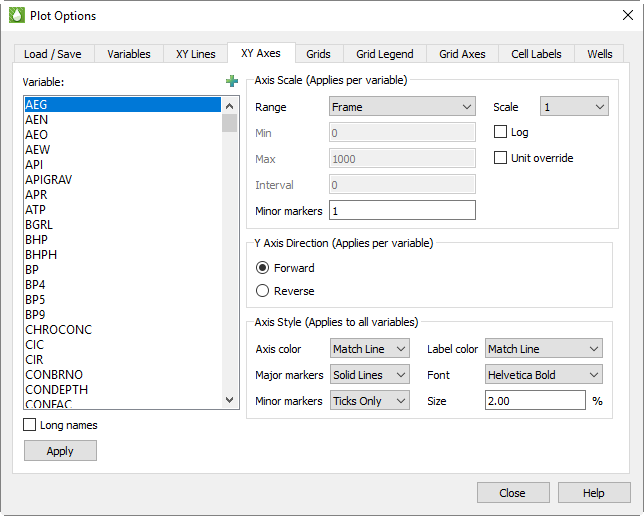Viewport: 644px width, 516px height.
Task: Click the Help button
Action: [594, 493]
